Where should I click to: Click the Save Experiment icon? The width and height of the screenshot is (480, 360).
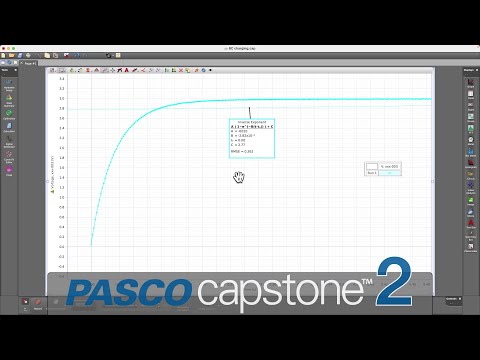pyautogui.click(x=20, y=56)
